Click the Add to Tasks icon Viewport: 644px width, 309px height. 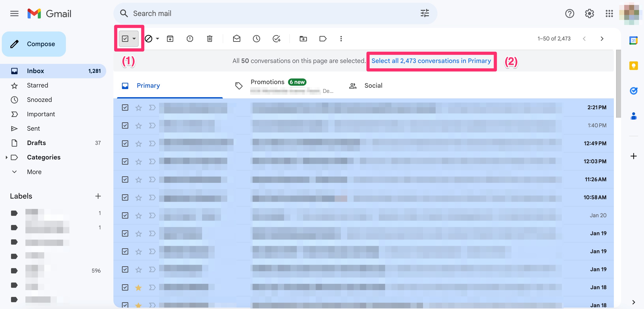point(276,39)
